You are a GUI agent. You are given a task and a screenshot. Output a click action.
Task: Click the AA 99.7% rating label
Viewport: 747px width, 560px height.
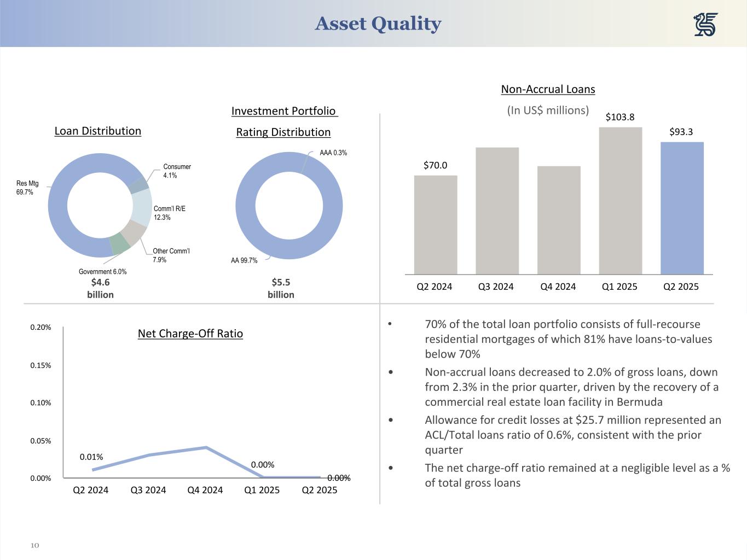coord(244,260)
